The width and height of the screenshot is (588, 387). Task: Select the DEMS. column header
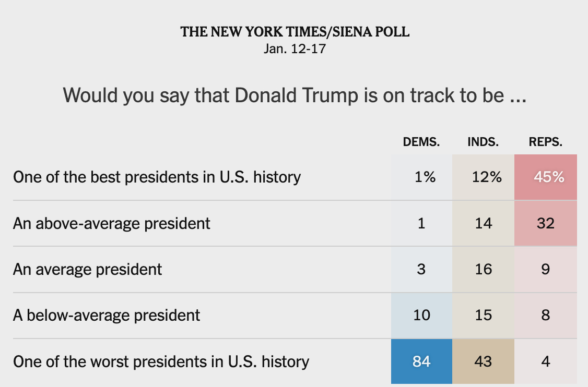(421, 142)
